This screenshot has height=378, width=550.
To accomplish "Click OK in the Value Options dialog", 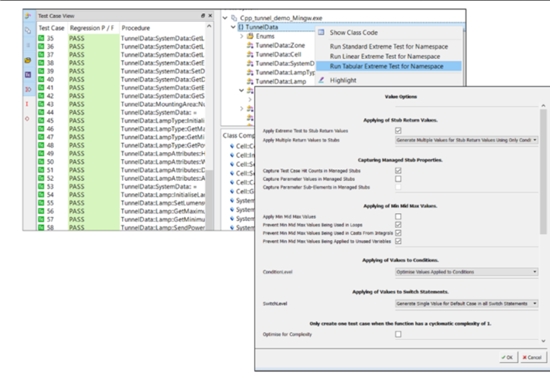I will 508,357.
